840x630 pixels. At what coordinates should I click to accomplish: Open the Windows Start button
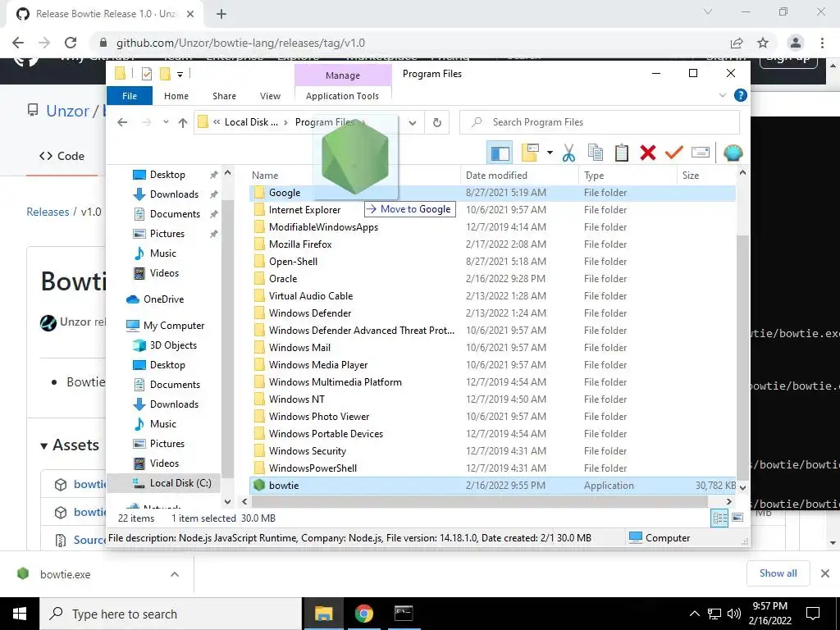[x=20, y=614]
